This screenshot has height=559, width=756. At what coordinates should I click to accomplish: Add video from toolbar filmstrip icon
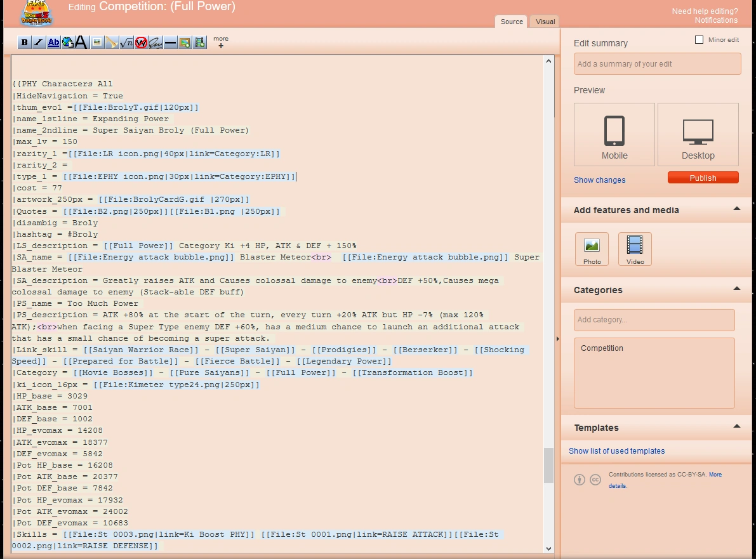coord(199,43)
